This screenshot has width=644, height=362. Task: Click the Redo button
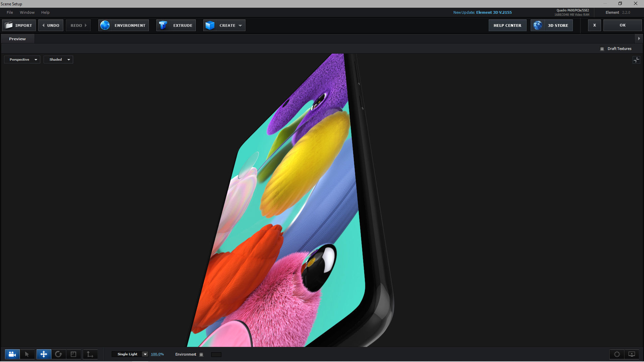coord(78,25)
